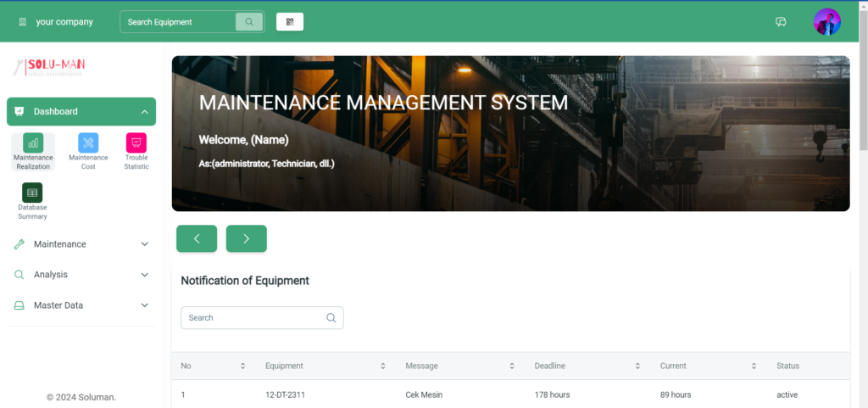Viewport: 868px width, 408px height.
Task: Click the MAINTENANCE MANAGEMENT SYSTEM title
Action: (384, 103)
